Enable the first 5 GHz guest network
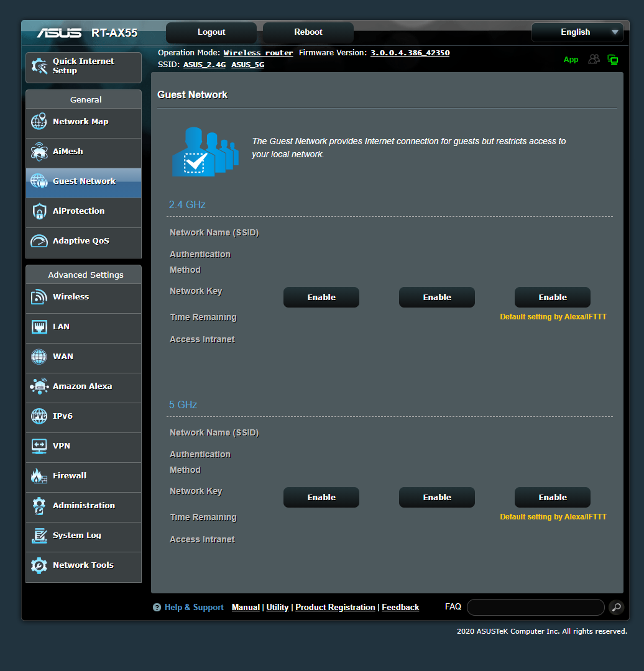 (x=321, y=497)
